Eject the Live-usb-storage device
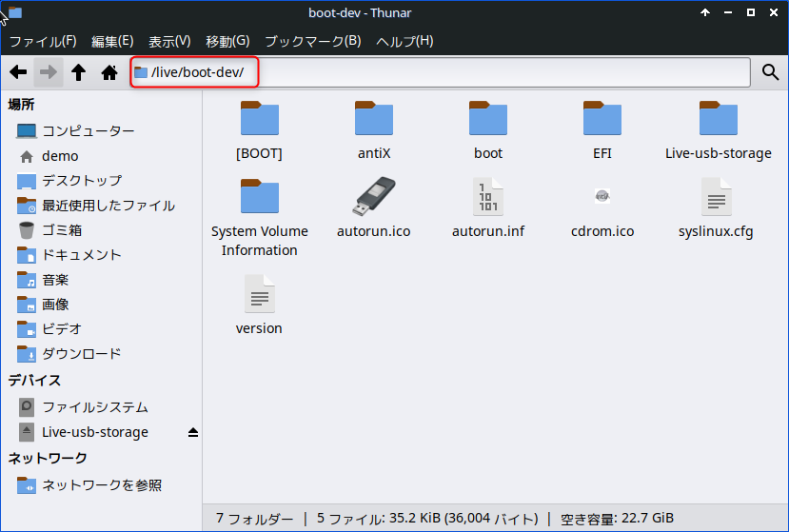The image size is (789, 532). pyautogui.click(x=193, y=432)
